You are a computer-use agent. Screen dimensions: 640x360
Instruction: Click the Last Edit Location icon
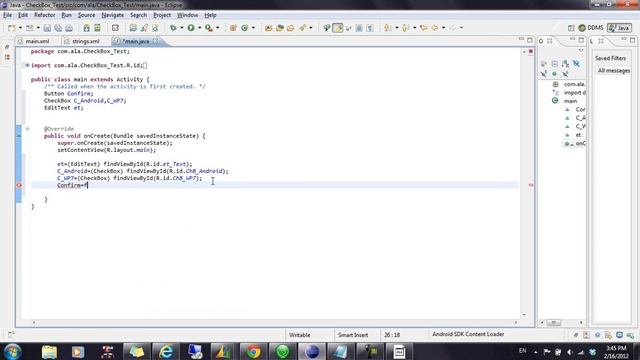424,28
